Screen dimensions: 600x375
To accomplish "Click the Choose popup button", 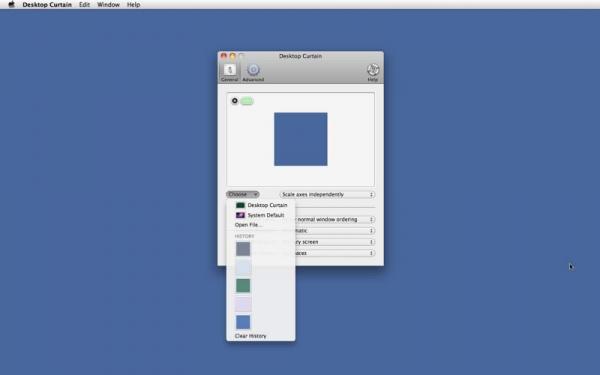I will point(243,194).
